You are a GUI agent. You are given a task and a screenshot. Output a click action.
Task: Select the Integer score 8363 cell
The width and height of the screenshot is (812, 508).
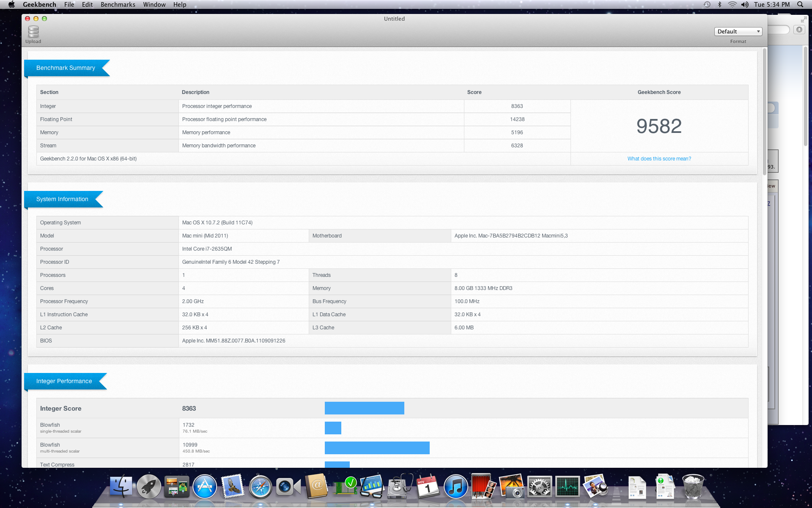(517, 106)
